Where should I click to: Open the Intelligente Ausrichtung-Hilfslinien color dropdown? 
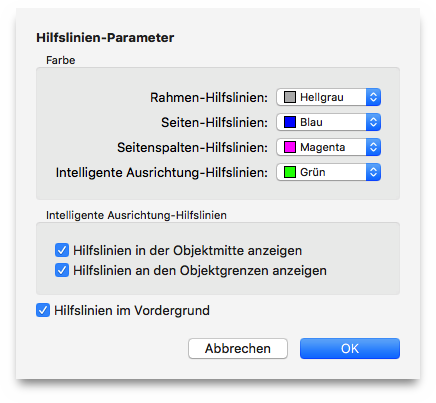(x=328, y=172)
